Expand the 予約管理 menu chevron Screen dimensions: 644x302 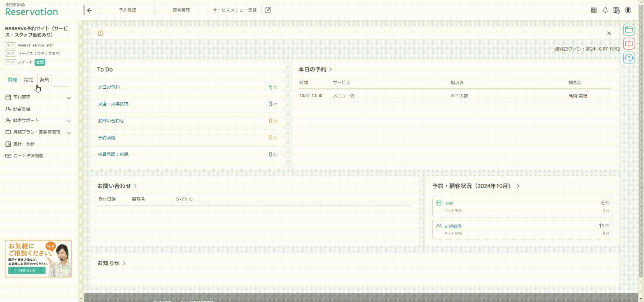69,98
